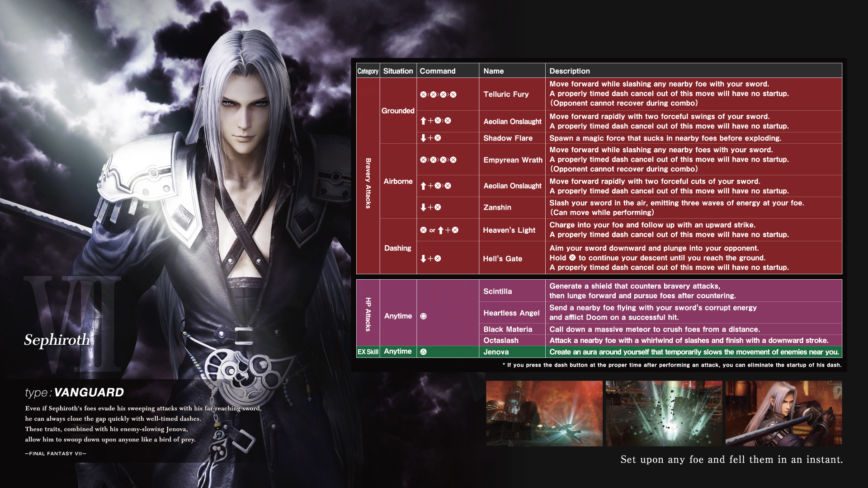Select the Description column header
This screenshot has width=868, height=488.
(569, 71)
